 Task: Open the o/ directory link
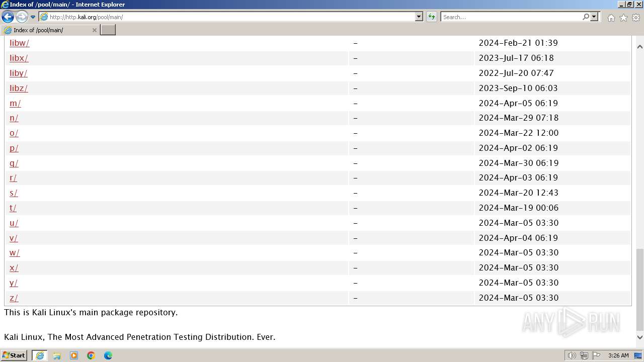[x=14, y=133]
